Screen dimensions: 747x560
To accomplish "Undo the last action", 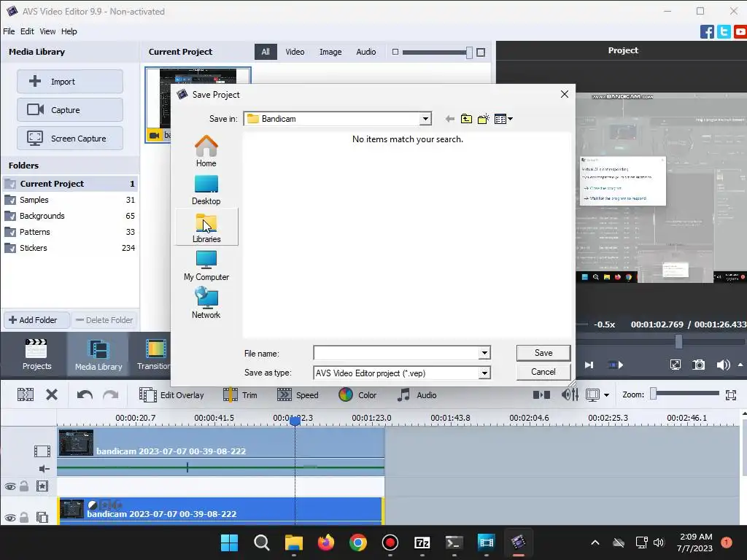I will (85, 394).
